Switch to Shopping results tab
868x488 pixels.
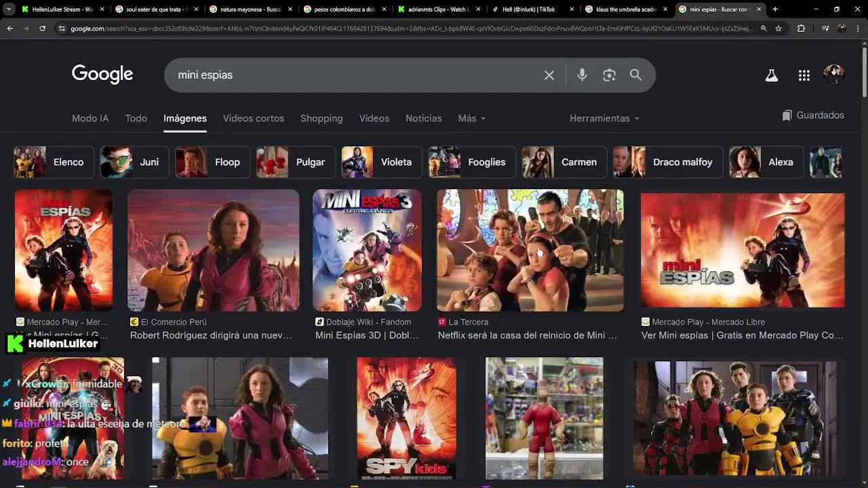[x=321, y=119]
